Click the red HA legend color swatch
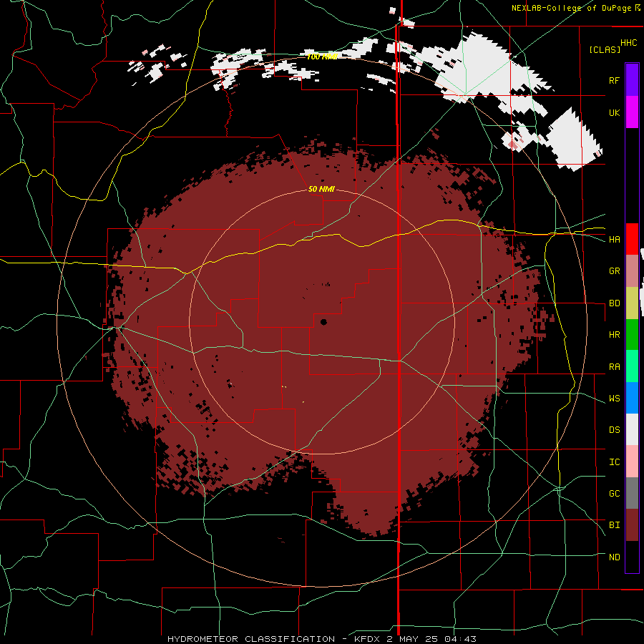The height and width of the screenshot is (644, 644). [632, 239]
